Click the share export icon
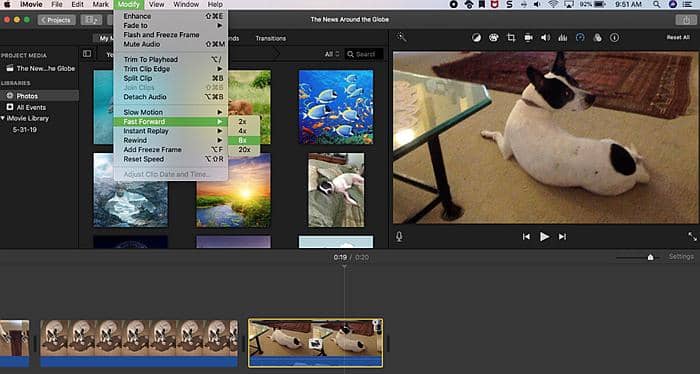Image resolution: width=700 pixels, height=374 pixels. pos(686,20)
